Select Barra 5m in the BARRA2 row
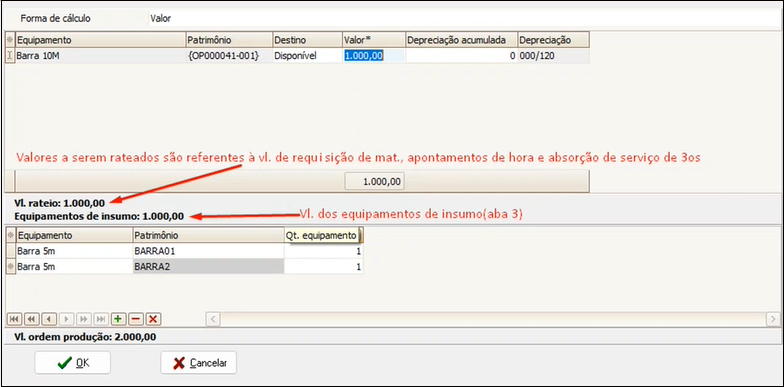784x387 pixels. [x=74, y=266]
